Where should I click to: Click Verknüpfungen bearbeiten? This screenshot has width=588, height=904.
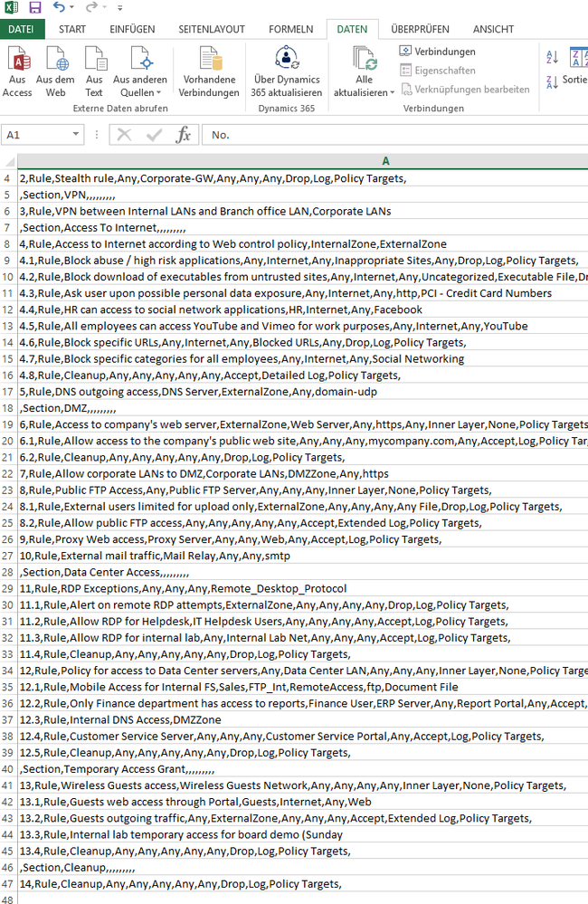pos(465,90)
